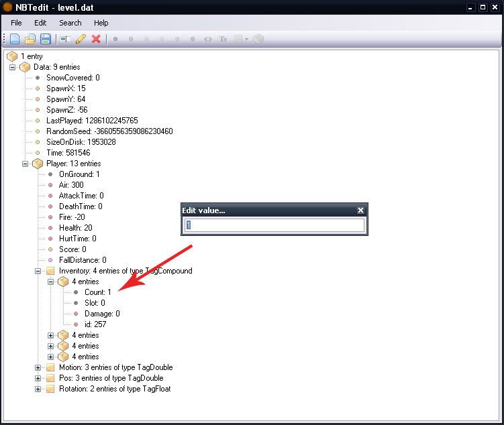Open the Search menu
Image resolution: width=504 pixels, height=425 pixels.
[x=70, y=23]
